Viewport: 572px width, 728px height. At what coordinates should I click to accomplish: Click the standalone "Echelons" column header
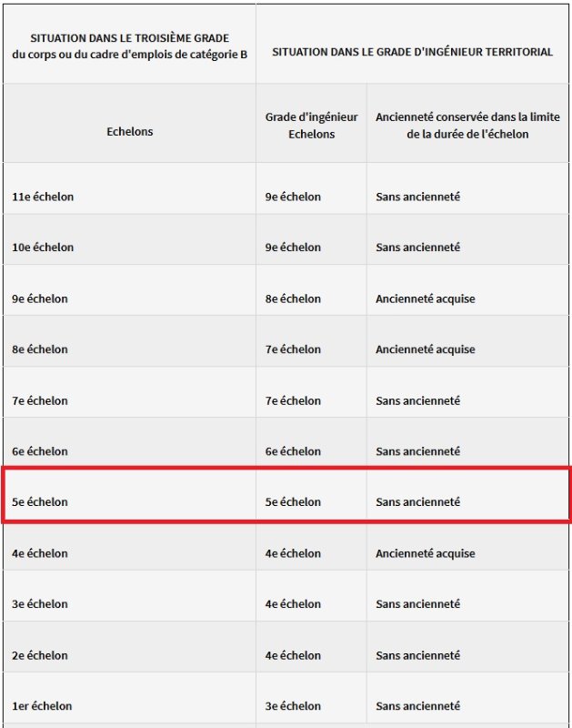pos(129,131)
